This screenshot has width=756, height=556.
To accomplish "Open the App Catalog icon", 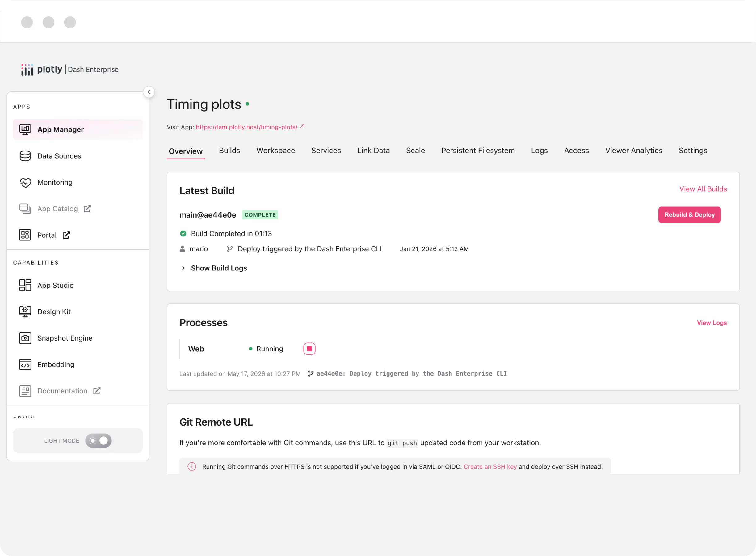I will coord(25,209).
